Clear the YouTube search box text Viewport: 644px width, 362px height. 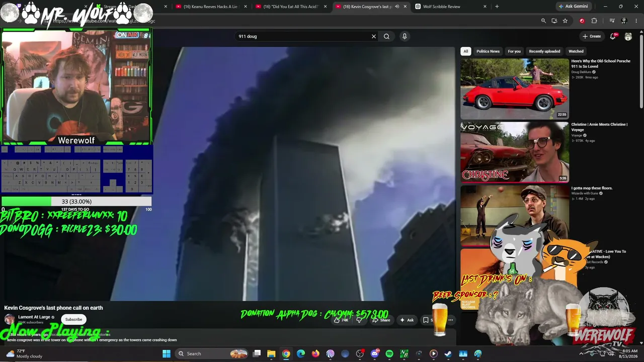tap(374, 36)
